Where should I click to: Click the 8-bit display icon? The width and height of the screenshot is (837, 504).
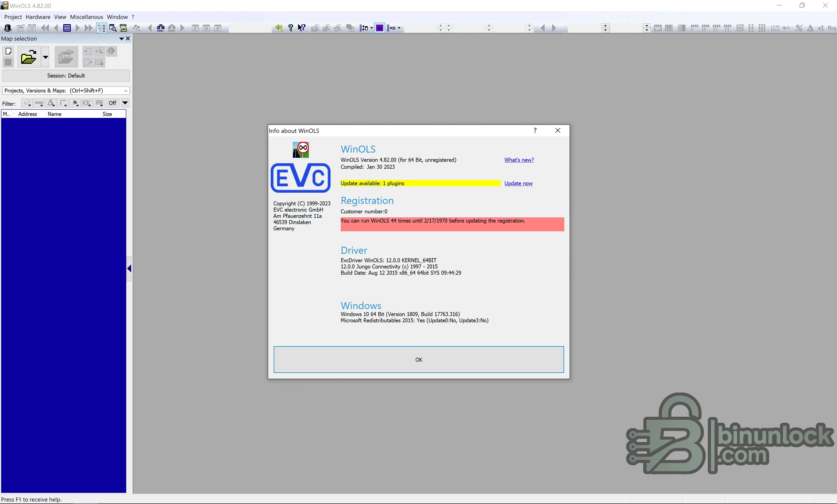[x=694, y=28]
